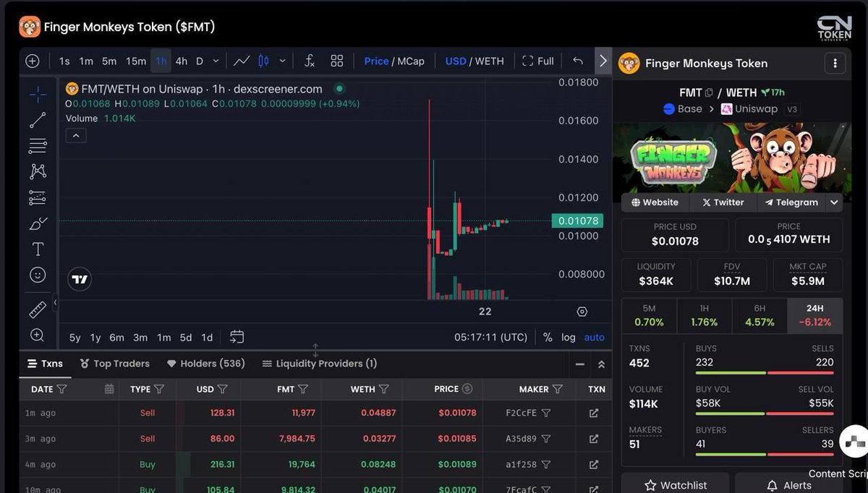Toggle log scale on the chart
Screen dimensions: 868x493
(x=569, y=338)
